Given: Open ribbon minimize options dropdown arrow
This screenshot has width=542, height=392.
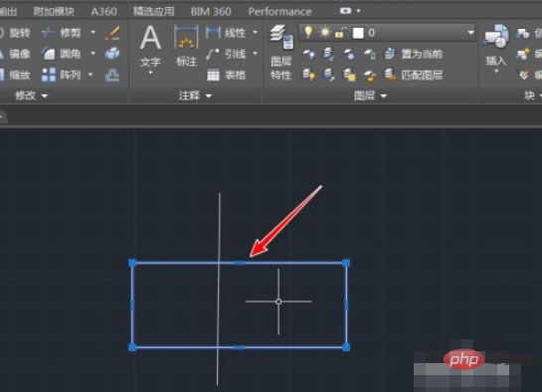Looking at the screenshot, I should tap(358, 11).
